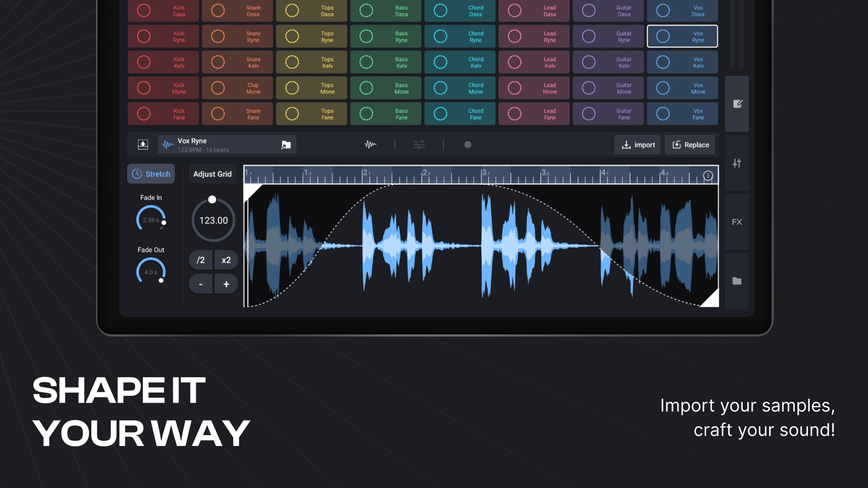This screenshot has height=488, width=868.
Task: Trigger the Kick Dasa pad
Action: coord(163,11)
